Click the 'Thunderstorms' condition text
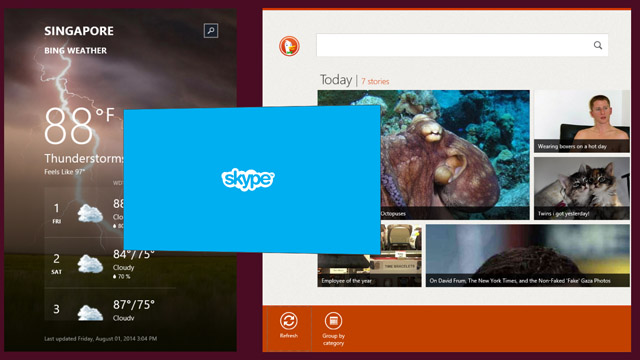 point(84,158)
